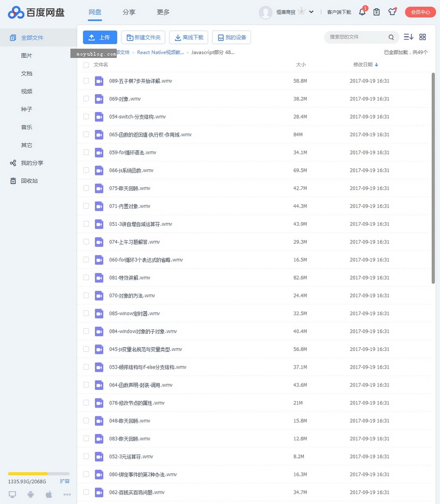Screen dimensions: 440x504
Task: Open the 网盘 tab
Action: click(95, 12)
